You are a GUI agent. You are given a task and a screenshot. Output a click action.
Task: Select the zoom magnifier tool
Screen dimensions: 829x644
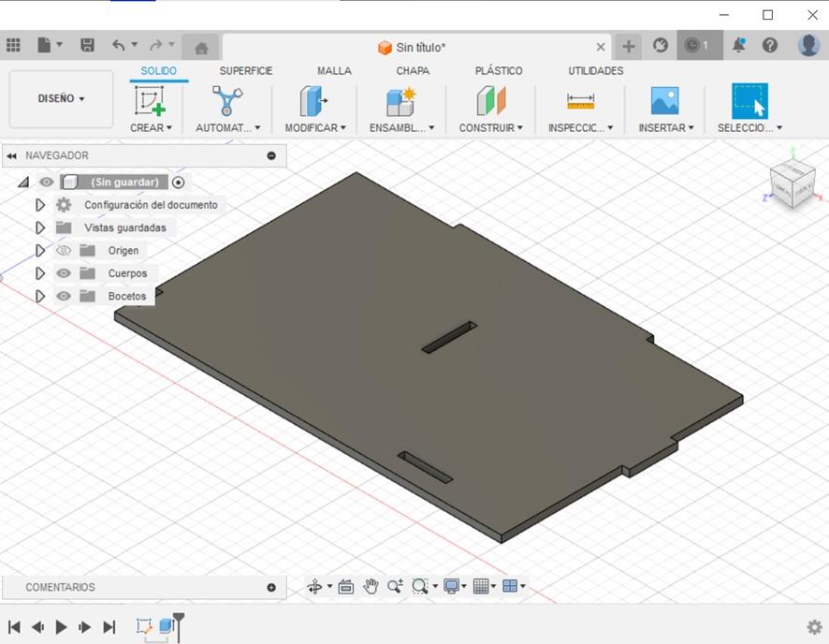(395, 586)
